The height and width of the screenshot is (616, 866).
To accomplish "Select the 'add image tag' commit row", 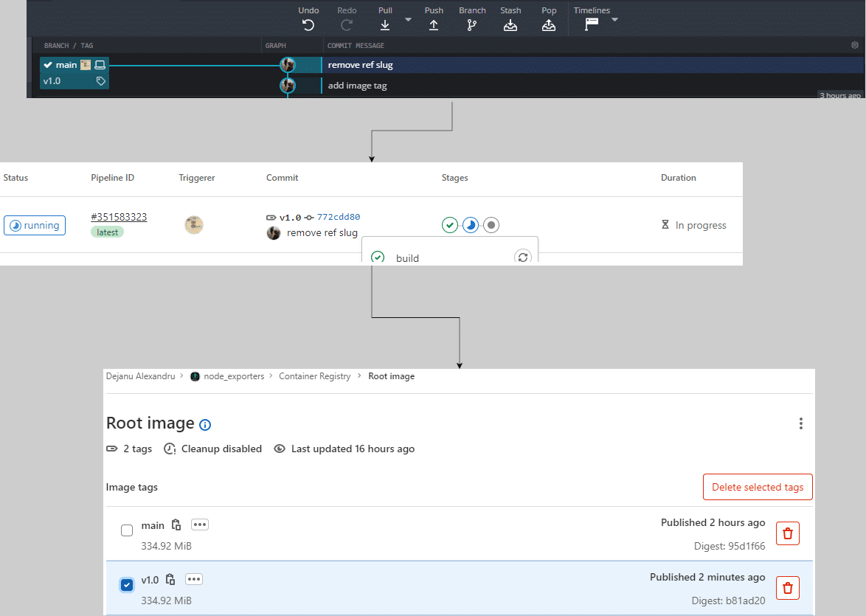I will (592, 85).
